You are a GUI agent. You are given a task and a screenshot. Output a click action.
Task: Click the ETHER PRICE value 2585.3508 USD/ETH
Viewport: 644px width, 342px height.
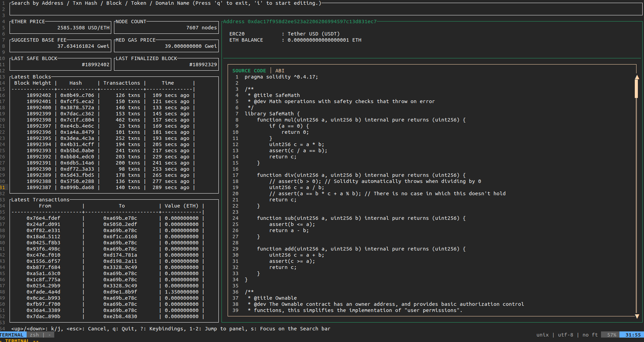[83, 28]
